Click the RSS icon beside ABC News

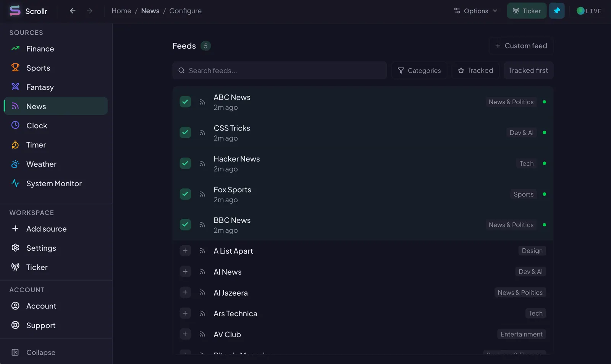[202, 102]
